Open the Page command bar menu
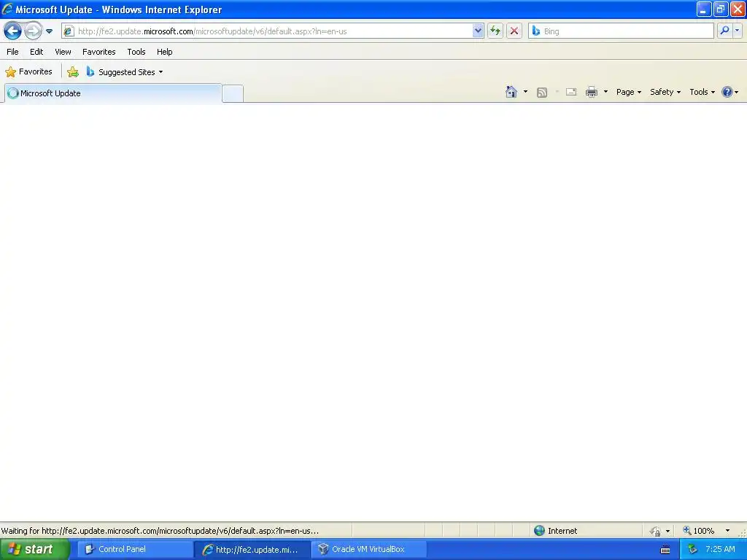Image resolution: width=747 pixels, height=560 pixels. click(629, 92)
